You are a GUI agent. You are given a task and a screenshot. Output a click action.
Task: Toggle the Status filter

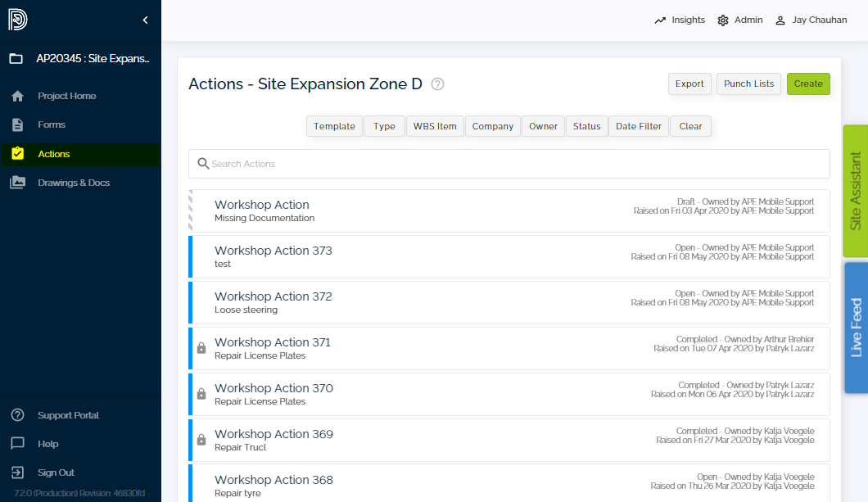click(586, 126)
